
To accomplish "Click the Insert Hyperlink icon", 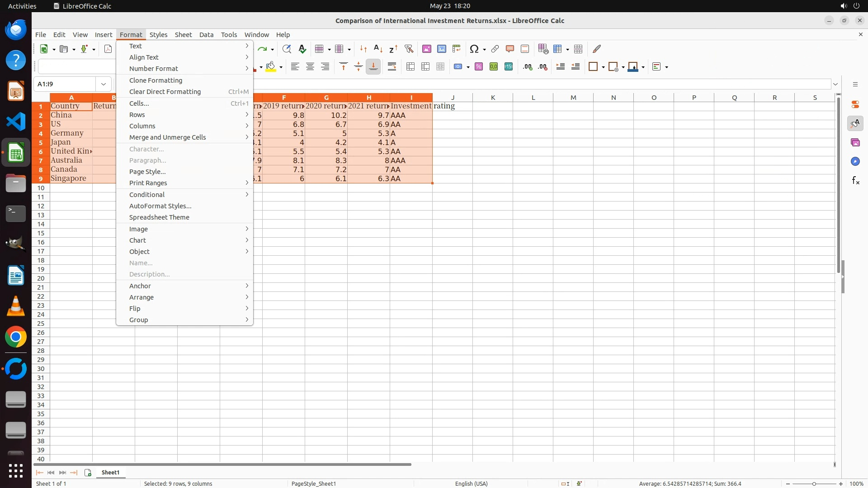I will [x=495, y=49].
